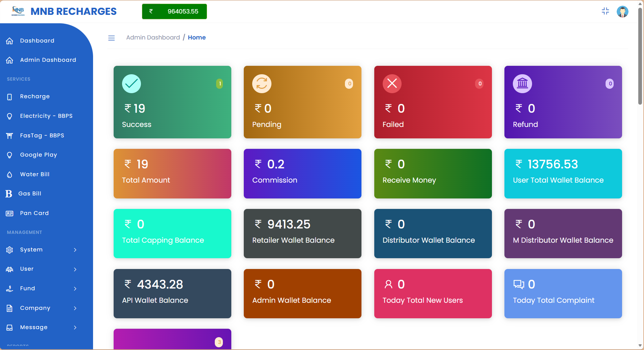Open the API Wallet Balance card
Viewport: 644px width, 350px height.
click(172, 294)
